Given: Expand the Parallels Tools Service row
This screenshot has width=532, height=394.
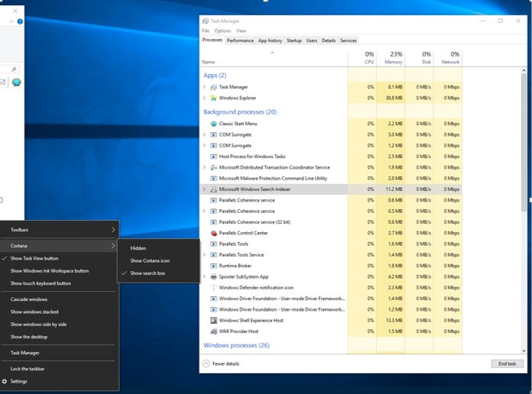Looking at the screenshot, I should [x=205, y=255].
